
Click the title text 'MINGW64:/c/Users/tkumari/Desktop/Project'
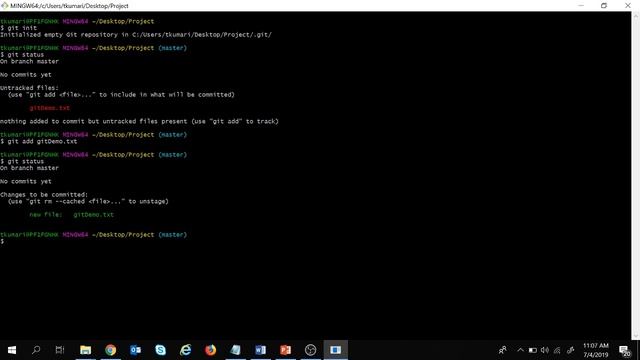[69, 6]
